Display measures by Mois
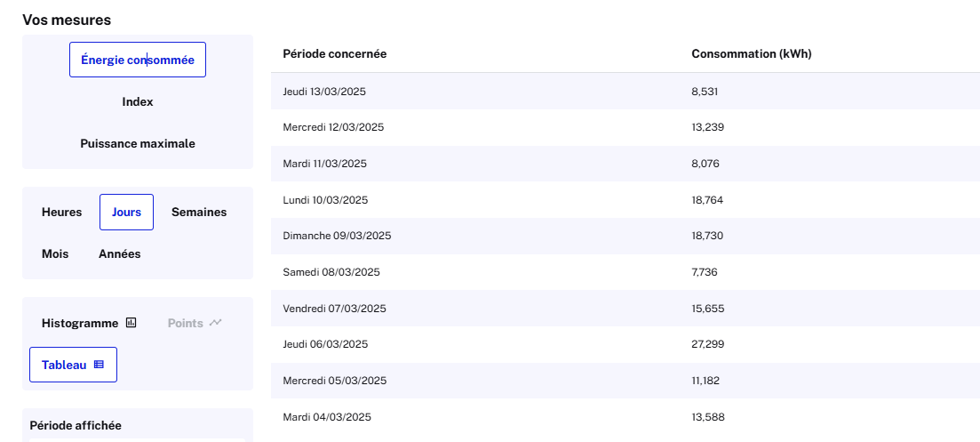The image size is (980, 442). tap(55, 253)
